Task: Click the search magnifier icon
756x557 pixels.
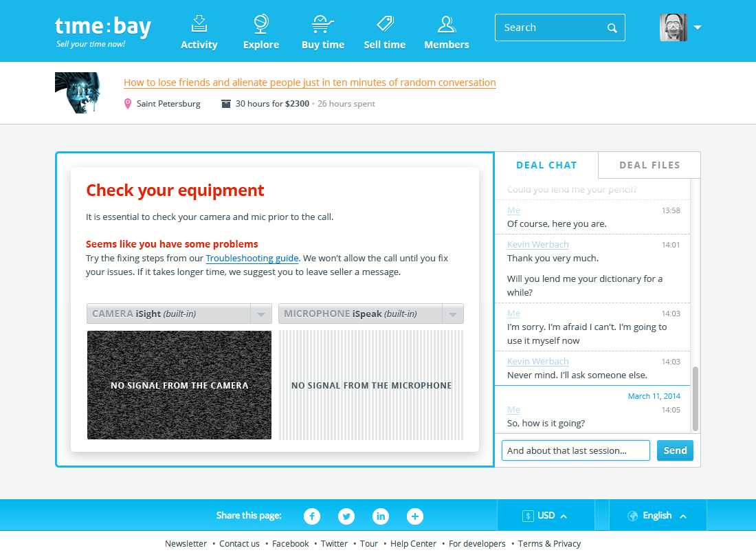Action: [x=612, y=28]
